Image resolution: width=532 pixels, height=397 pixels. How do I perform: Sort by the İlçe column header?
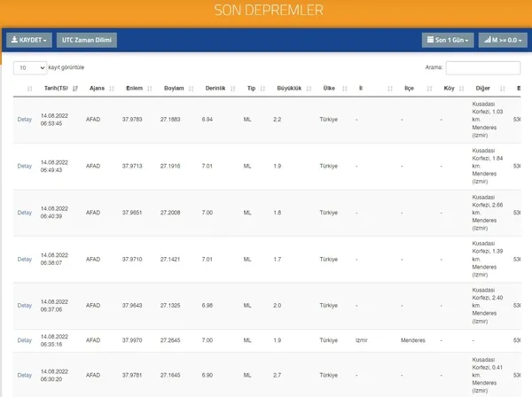[x=409, y=88]
